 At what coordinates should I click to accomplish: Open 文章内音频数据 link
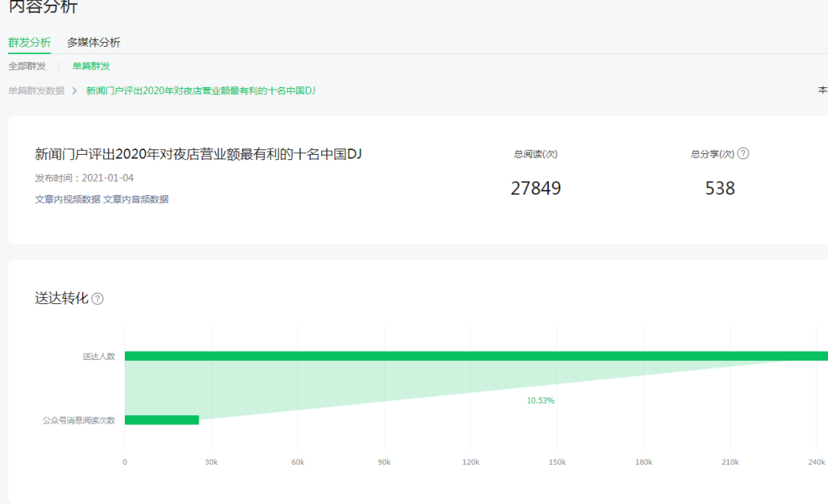[136, 199]
